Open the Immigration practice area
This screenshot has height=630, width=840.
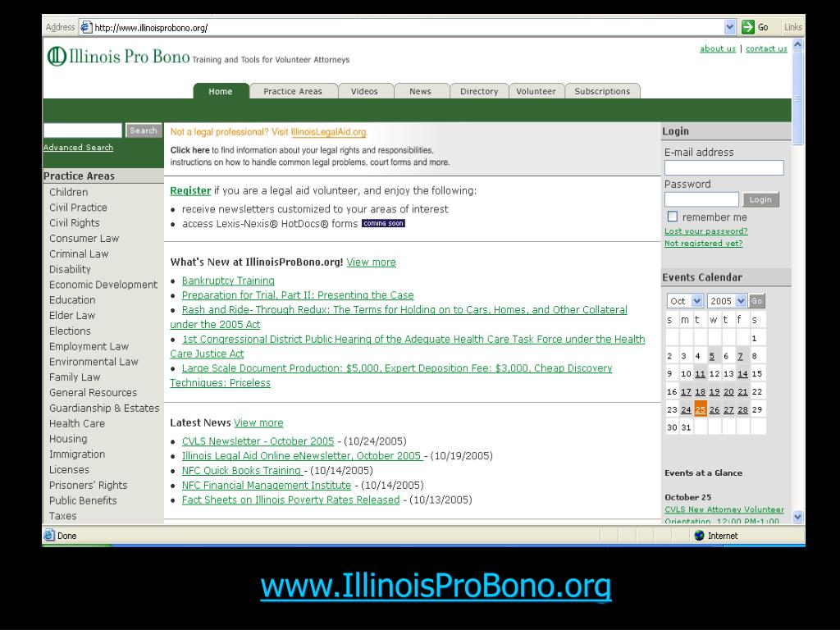tap(77, 454)
